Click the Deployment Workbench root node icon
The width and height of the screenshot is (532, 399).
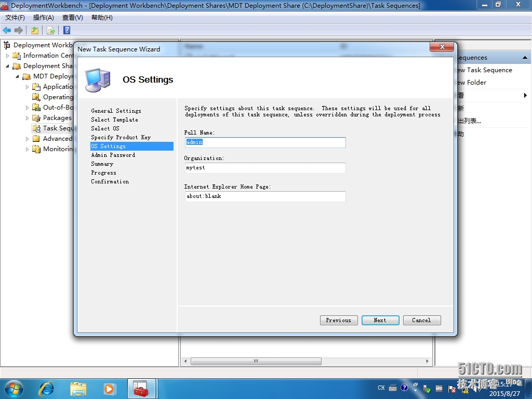click(7, 45)
